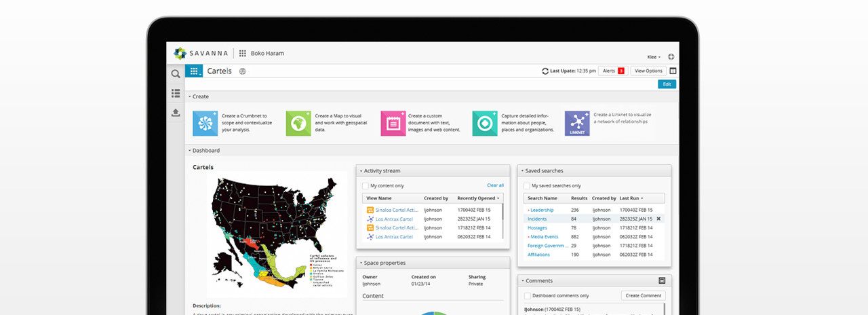Remove the Incidents saved search
Screen dimensions: 868x315
(658, 219)
